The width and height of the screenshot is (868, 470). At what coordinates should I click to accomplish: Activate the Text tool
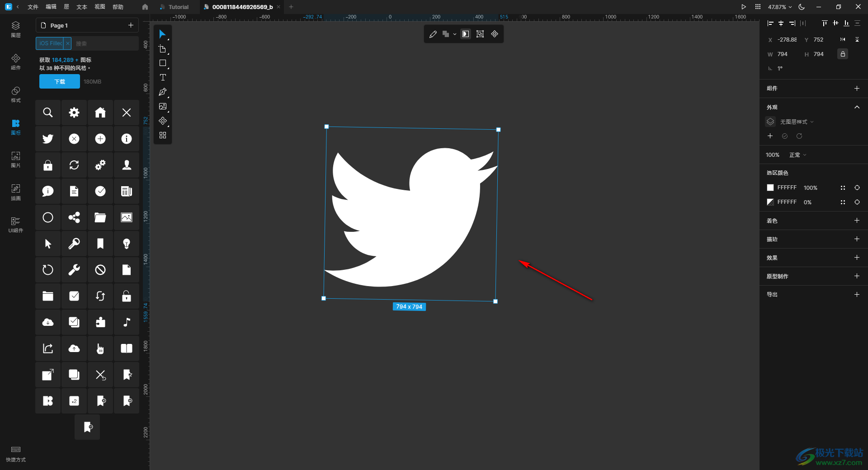pyautogui.click(x=163, y=78)
